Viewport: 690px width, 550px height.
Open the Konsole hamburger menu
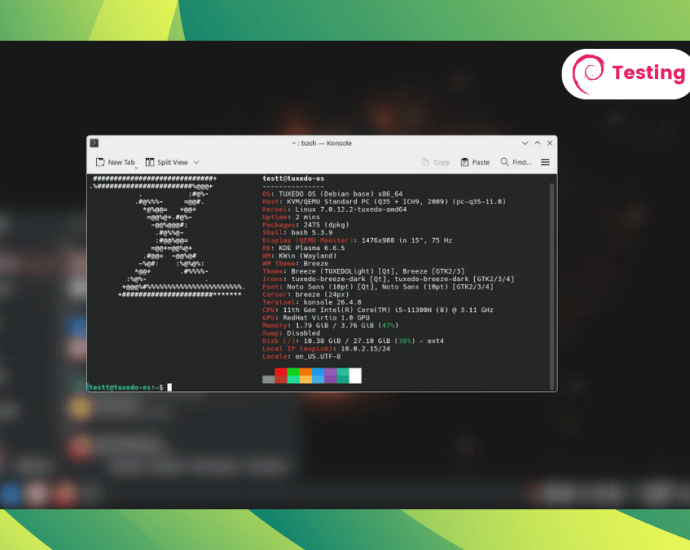coord(545,162)
